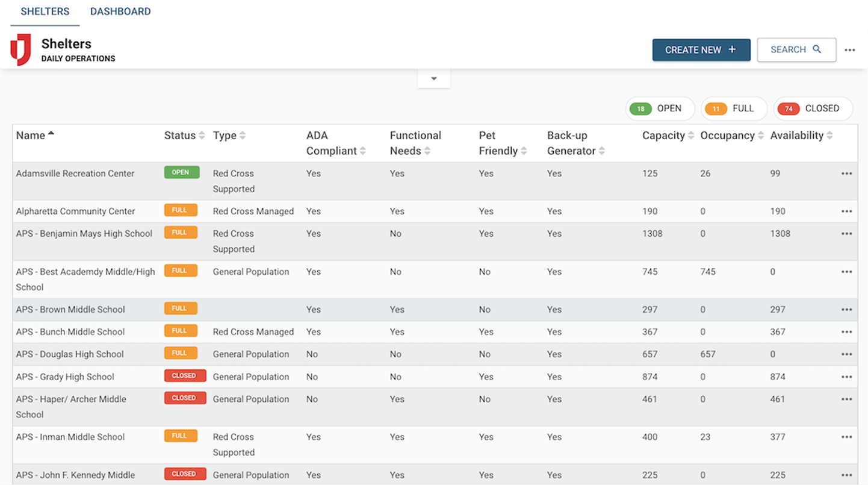Click the Status column sort icon
The image size is (868, 485).
tap(202, 136)
